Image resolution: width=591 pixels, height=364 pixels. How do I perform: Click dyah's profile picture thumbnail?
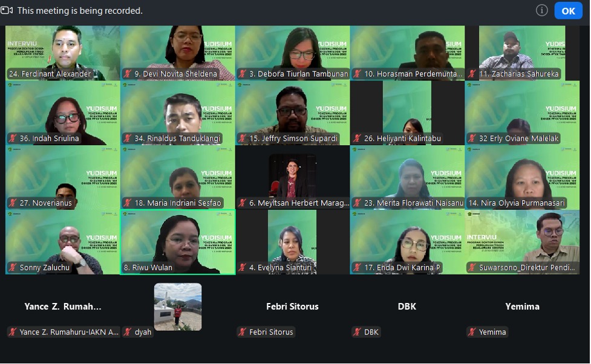pyautogui.click(x=178, y=307)
